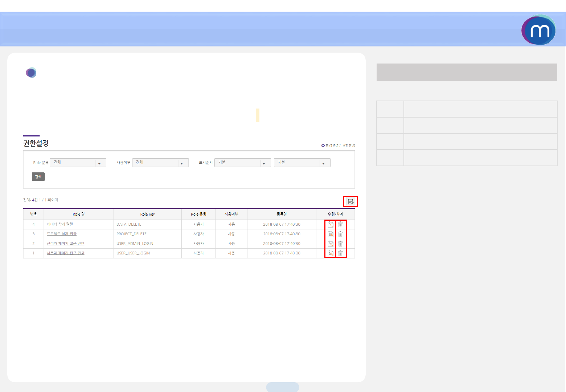Click the 검색 search button
This screenshot has width=566, height=392.
(x=38, y=177)
